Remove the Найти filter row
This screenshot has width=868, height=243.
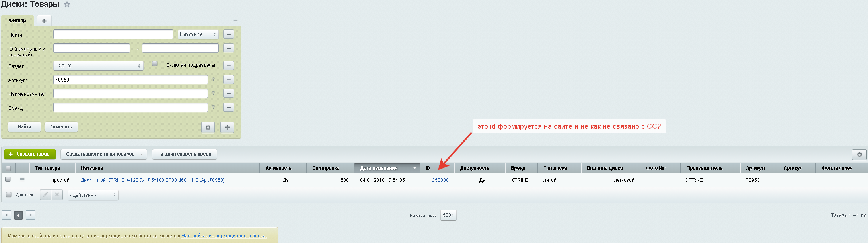click(228, 34)
